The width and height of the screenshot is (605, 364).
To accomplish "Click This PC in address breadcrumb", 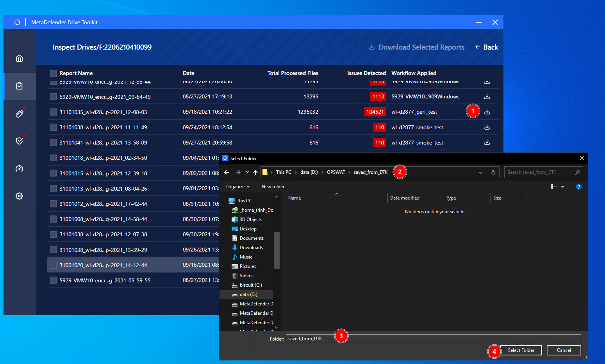I will [x=284, y=172].
